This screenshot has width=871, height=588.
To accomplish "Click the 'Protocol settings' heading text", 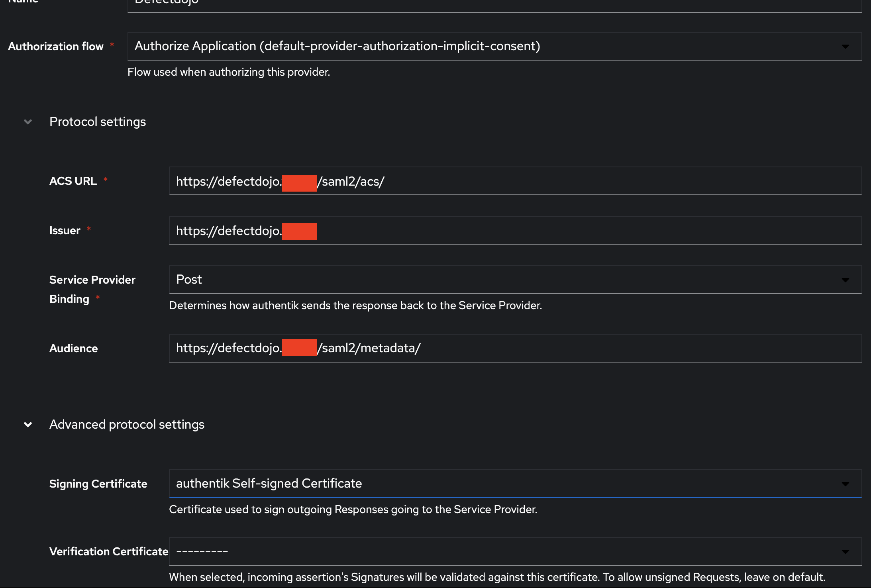I will point(98,122).
